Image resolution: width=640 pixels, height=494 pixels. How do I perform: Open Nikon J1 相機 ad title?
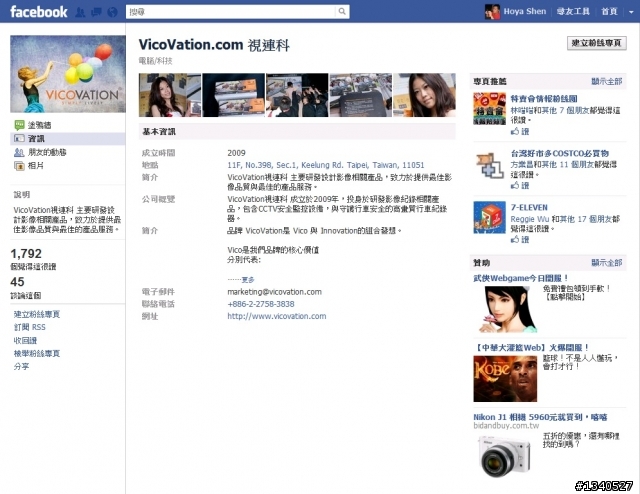click(x=540, y=417)
